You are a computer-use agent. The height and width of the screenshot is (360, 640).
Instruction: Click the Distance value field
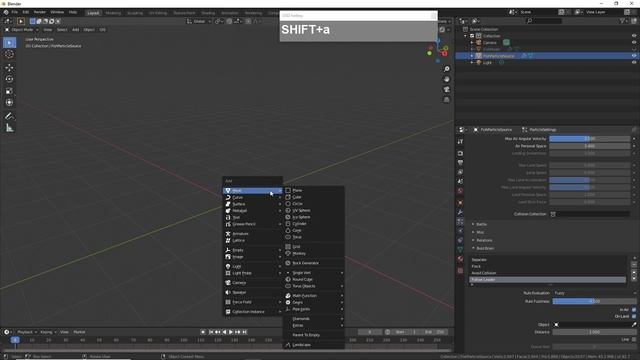point(594,332)
